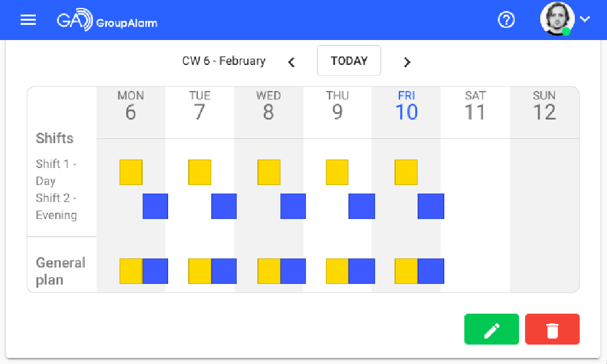Select Sunday 12 column header
The width and height of the screenshot is (607, 364).
click(544, 106)
